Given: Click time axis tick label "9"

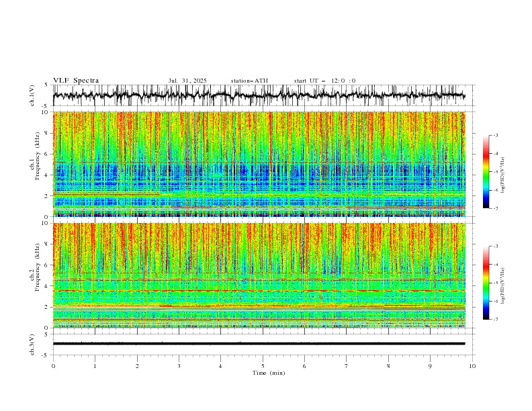Looking at the screenshot, I should pos(430,366).
